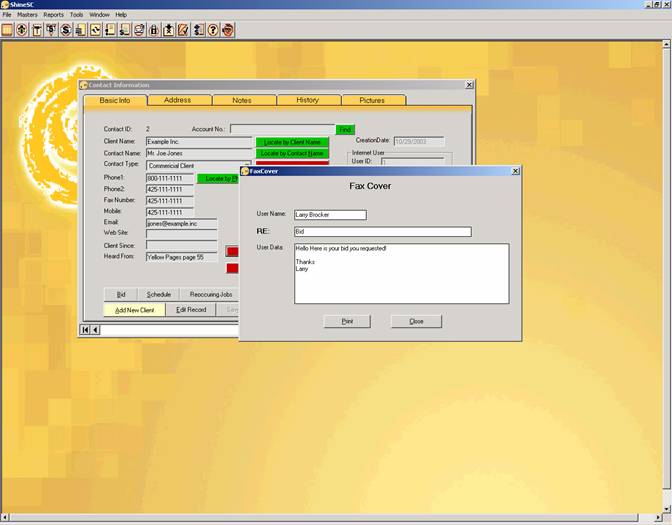Viewport: 672px width, 525px height.
Task: Click the Email field
Action: click(181, 223)
